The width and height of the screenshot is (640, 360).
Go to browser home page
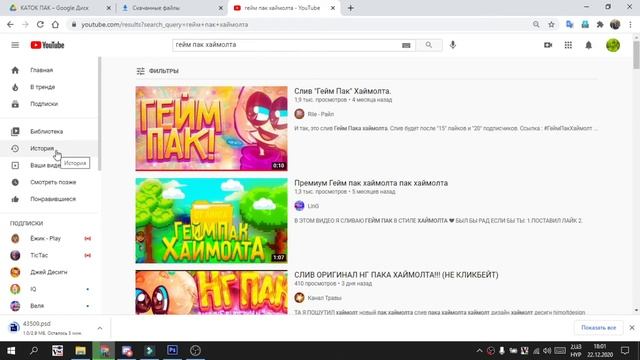pos(55,24)
